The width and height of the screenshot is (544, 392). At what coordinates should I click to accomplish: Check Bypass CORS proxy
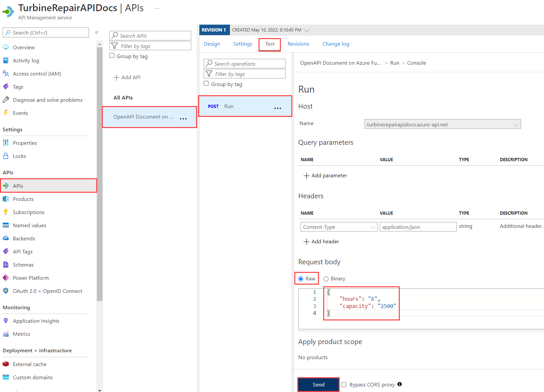tap(343, 384)
